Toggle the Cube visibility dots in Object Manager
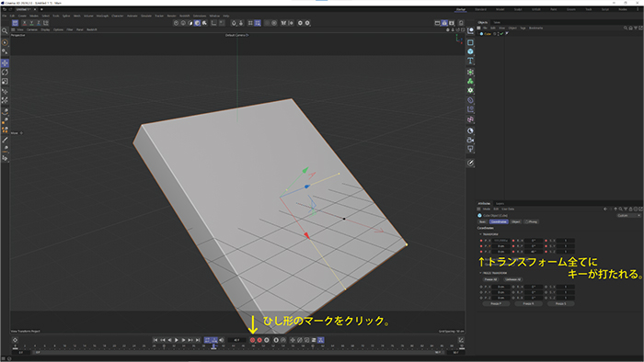The width and height of the screenshot is (644, 362). click(x=499, y=34)
